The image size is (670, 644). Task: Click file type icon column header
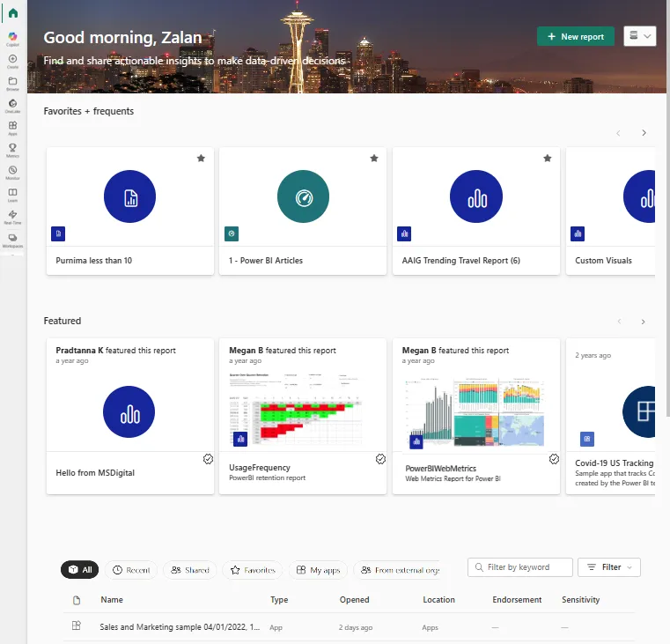tap(77, 600)
